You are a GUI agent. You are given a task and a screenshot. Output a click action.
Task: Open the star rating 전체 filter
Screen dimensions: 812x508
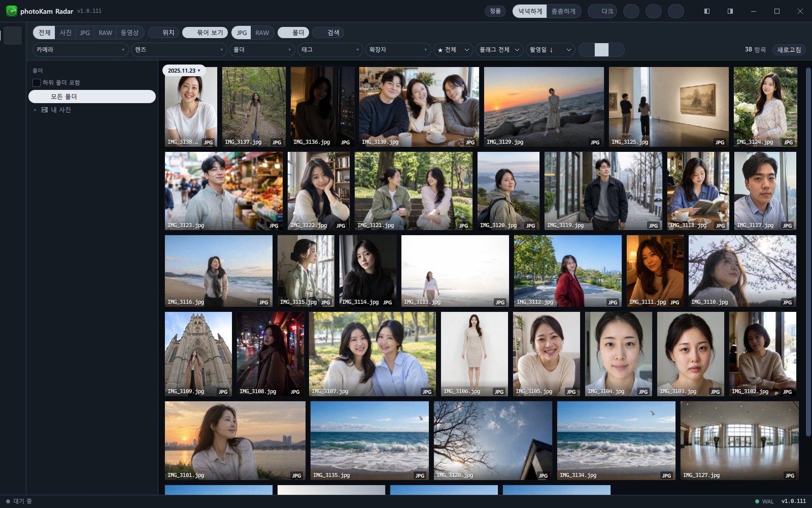[x=453, y=50]
